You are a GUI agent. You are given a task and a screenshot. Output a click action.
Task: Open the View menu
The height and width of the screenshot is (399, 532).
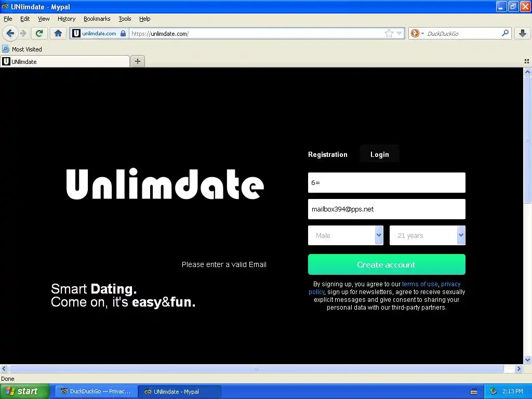[x=44, y=19]
